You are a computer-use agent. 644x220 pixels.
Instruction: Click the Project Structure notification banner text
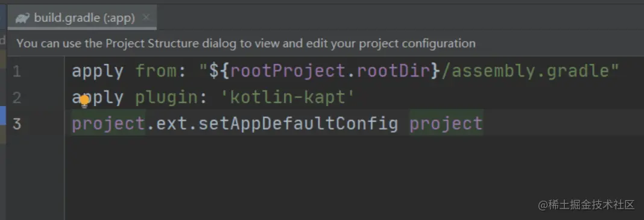click(x=246, y=43)
